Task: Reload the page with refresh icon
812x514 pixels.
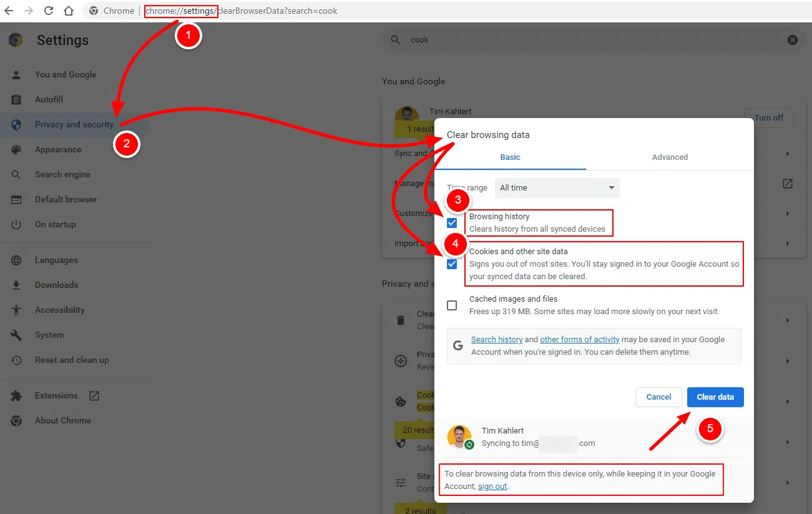Action: click(49, 11)
